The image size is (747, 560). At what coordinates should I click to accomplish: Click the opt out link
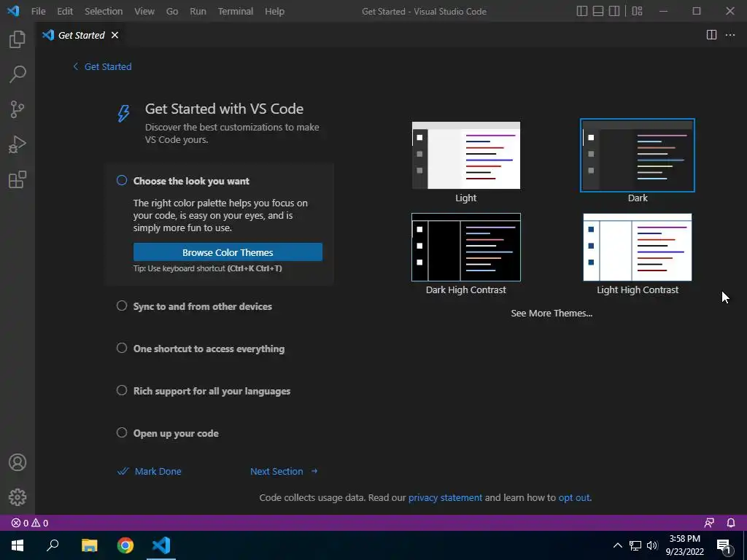574,497
